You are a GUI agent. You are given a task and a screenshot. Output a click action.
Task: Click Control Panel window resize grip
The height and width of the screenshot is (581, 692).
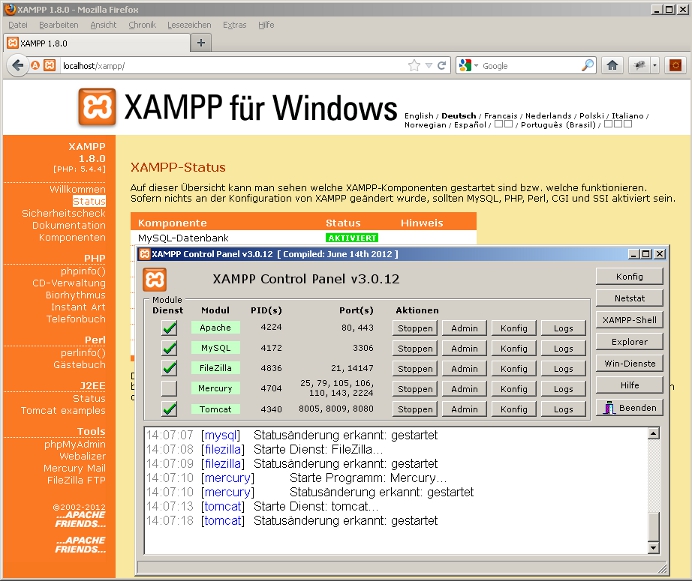[x=662, y=568]
